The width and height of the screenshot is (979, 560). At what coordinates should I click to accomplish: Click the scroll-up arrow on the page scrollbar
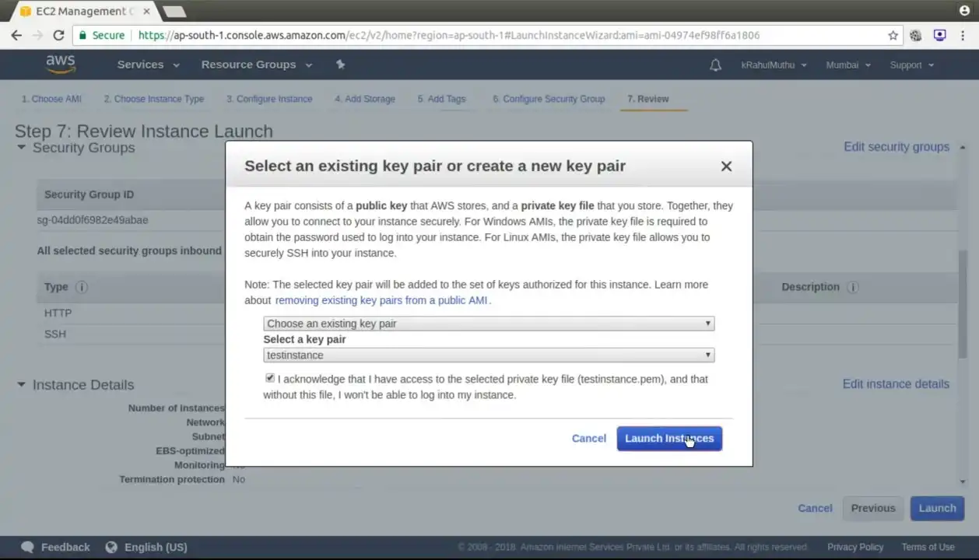tap(963, 147)
